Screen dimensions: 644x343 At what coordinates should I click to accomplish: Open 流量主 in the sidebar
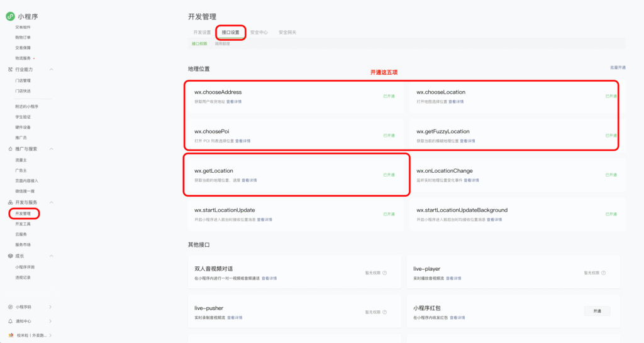(x=21, y=160)
